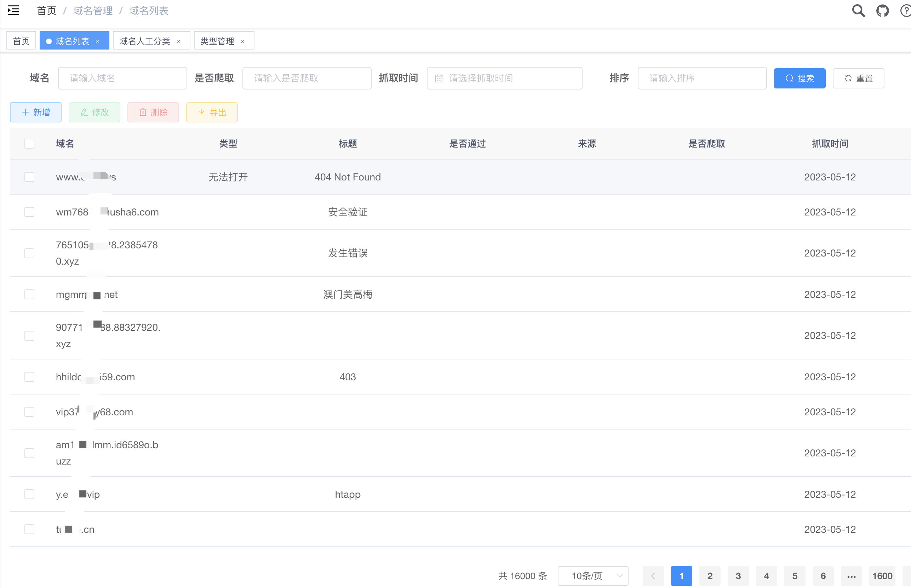Click the 重置 reset button
This screenshot has height=588, width=911.
[858, 78]
